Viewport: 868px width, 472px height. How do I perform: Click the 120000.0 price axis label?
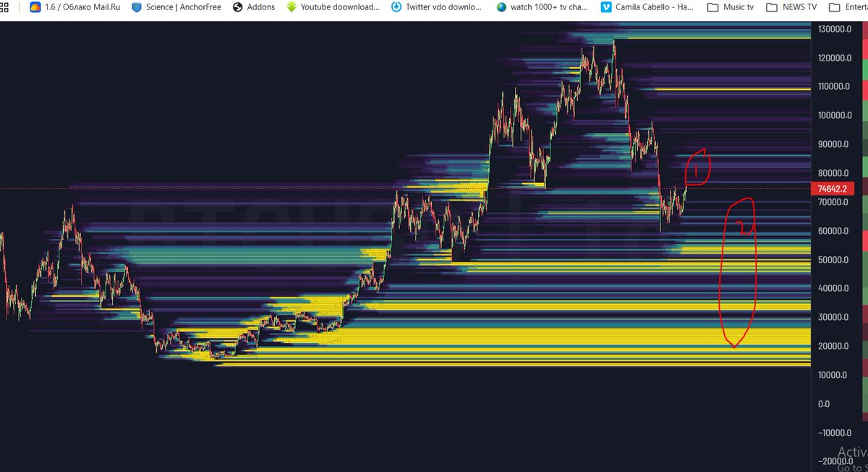pos(835,58)
